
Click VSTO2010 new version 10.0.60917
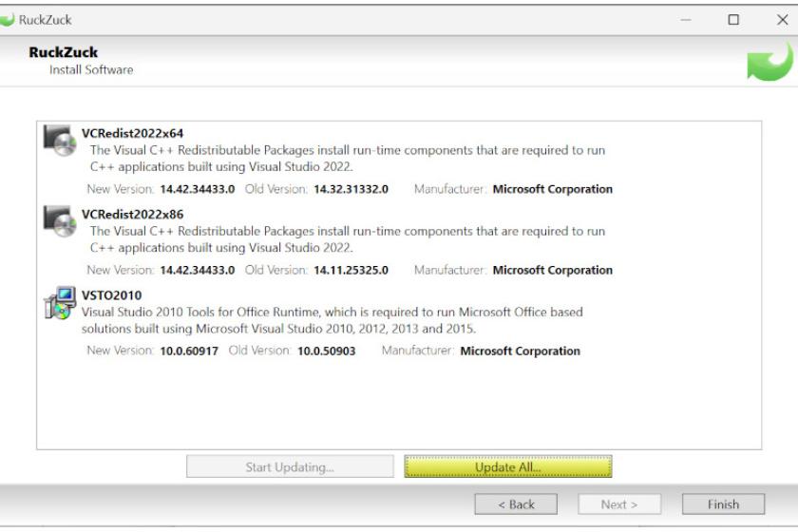tap(189, 351)
